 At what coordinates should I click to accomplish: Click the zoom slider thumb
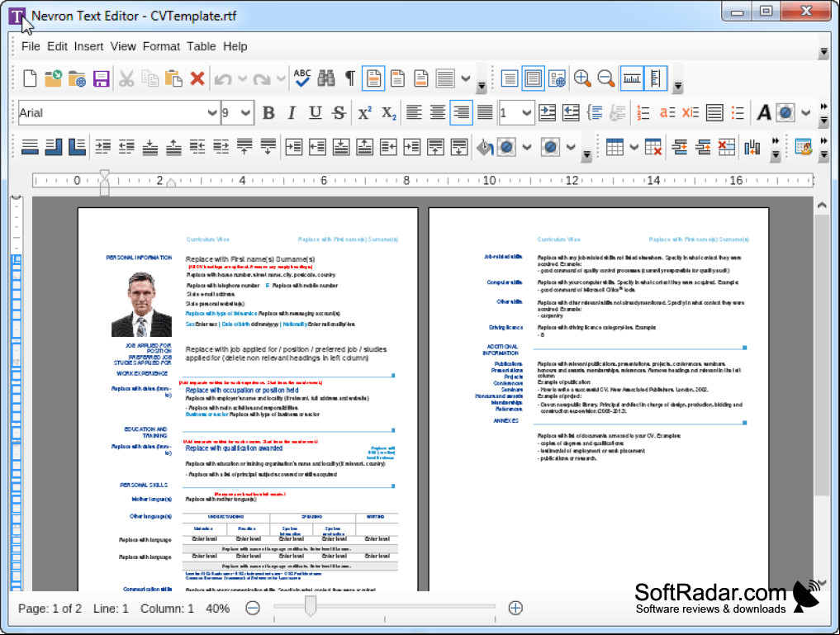point(311,606)
